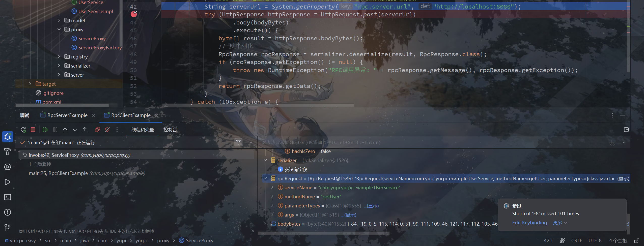Click the 42:1 caret position indicator
644x246 pixels.
(x=548, y=241)
